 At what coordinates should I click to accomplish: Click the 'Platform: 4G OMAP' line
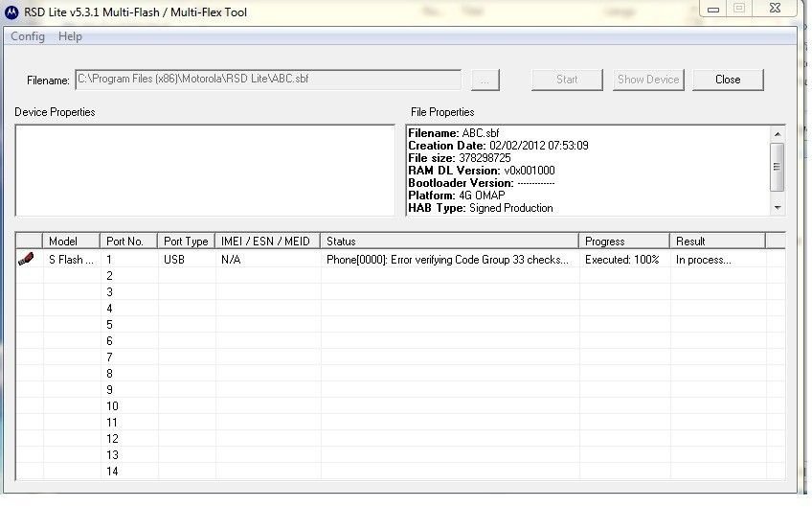coord(456,196)
